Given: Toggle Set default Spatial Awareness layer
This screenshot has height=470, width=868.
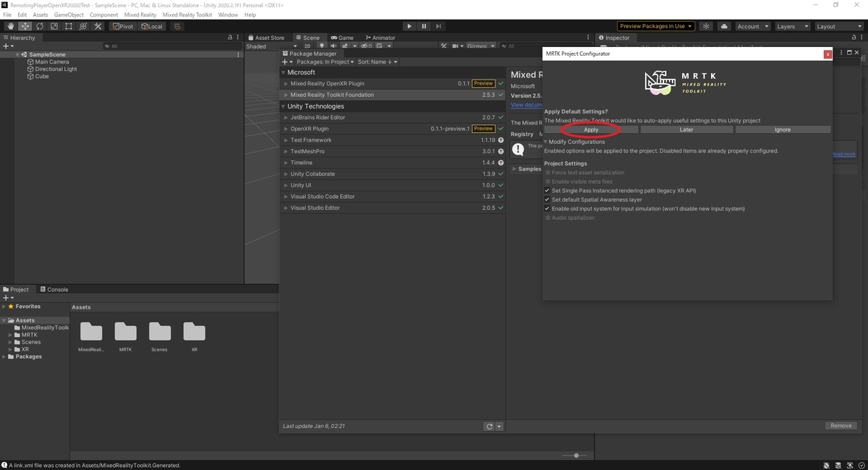Looking at the screenshot, I should [x=548, y=200].
